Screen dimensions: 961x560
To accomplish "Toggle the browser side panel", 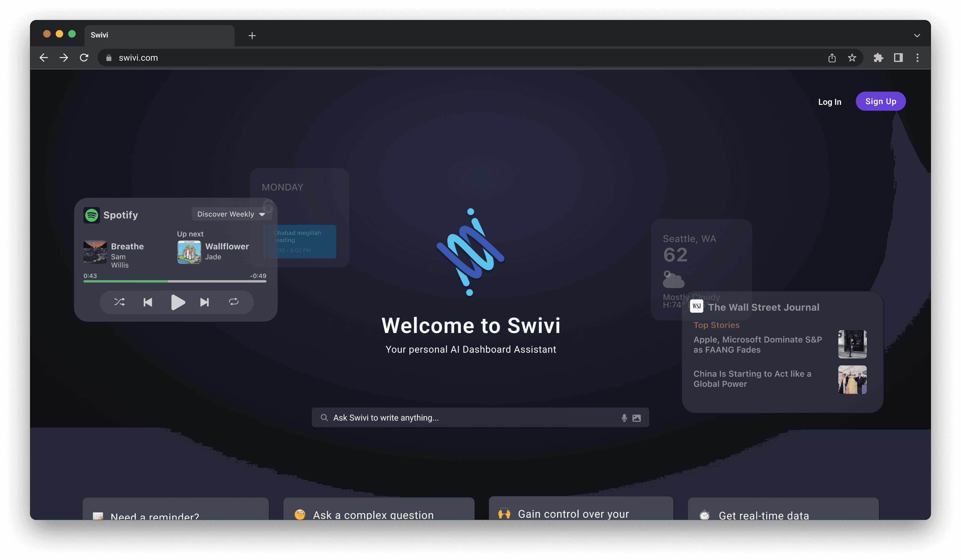I will click(898, 57).
